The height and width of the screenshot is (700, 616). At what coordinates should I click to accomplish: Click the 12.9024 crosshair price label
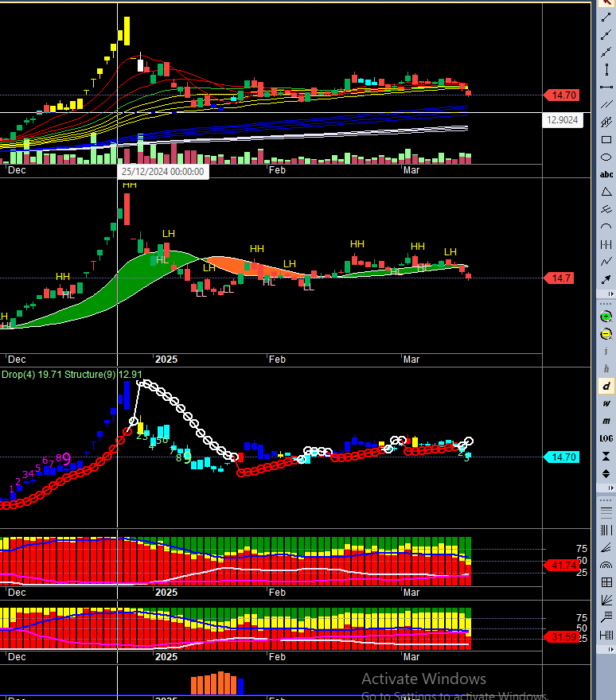pyautogui.click(x=563, y=120)
